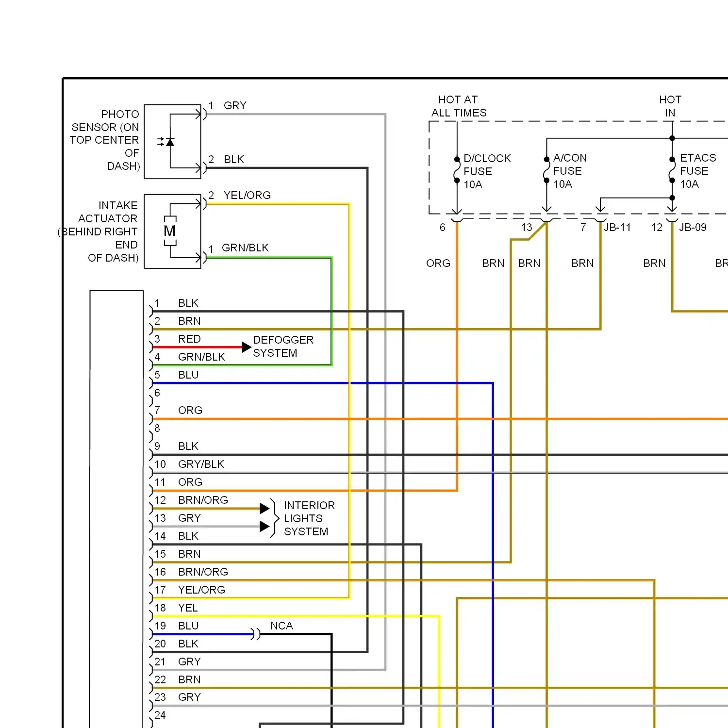Select the INTAKE ACTUATOR component label

(x=99, y=232)
